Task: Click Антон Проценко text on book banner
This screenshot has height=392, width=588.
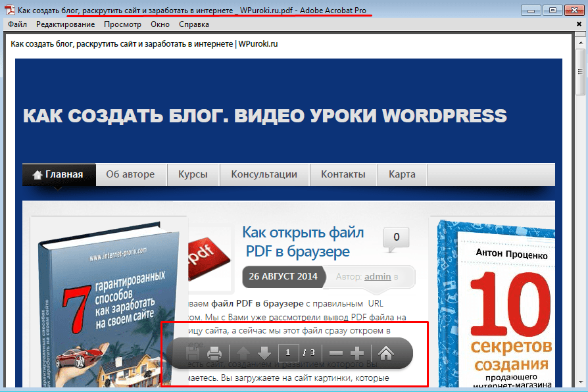Action: [x=512, y=254]
